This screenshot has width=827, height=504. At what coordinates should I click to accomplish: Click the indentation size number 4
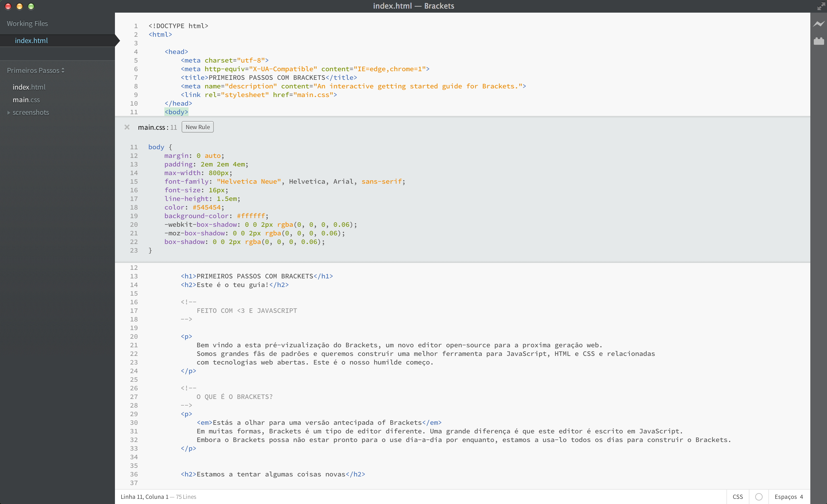click(801, 497)
